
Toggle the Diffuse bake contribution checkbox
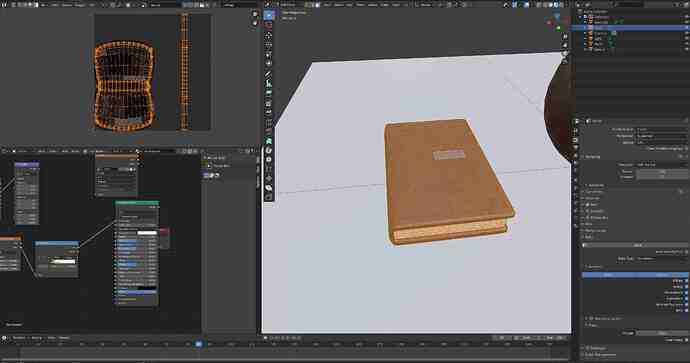point(686,281)
